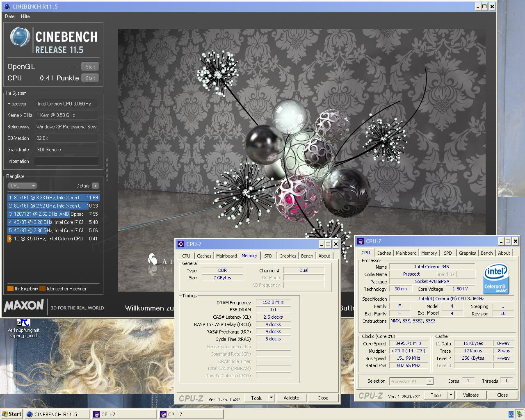Close the Memory CPU-Z window

point(336,244)
